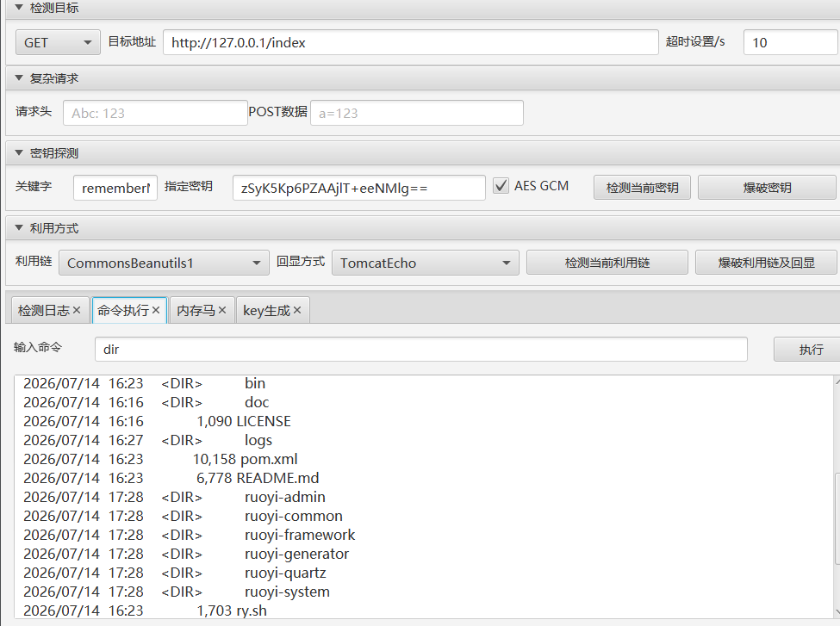
Task: Collapse the 利用方式 section
Action: pyautogui.click(x=19, y=228)
